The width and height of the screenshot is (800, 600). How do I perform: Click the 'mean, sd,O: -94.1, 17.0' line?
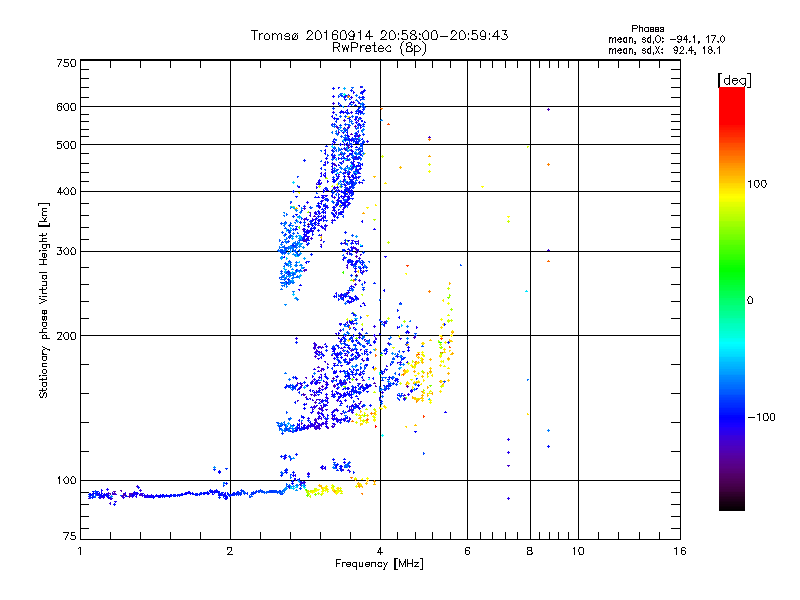pyautogui.click(x=666, y=39)
